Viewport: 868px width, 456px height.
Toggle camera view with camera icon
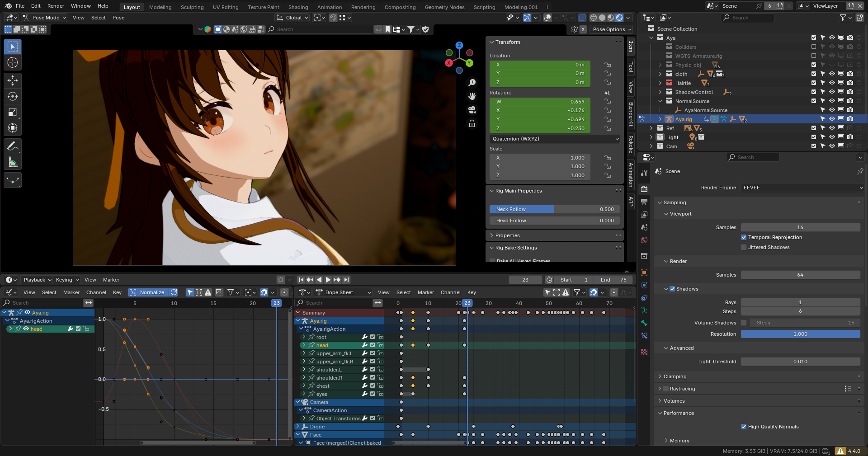(472, 110)
